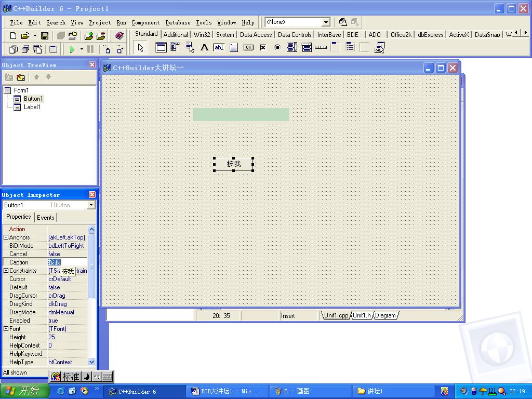This screenshot has width=532, height=399.
Task: Click the green label area on form
Action: 241,114
